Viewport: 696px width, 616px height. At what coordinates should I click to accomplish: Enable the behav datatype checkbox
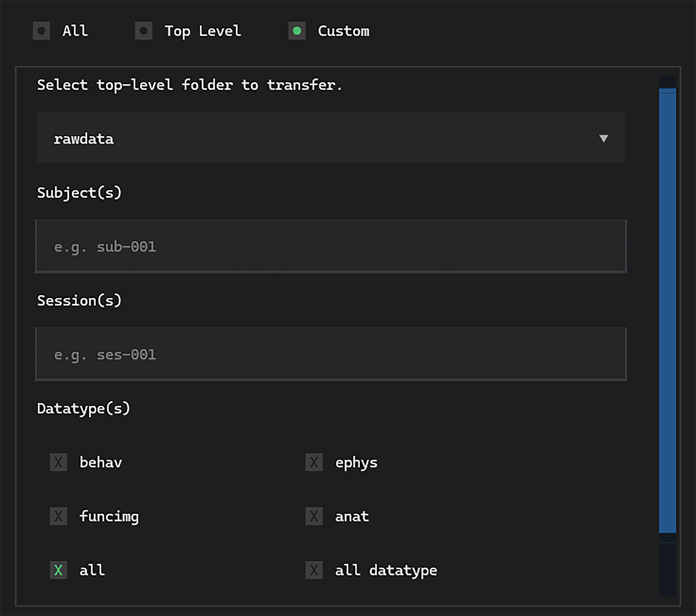click(x=59, y=462)
